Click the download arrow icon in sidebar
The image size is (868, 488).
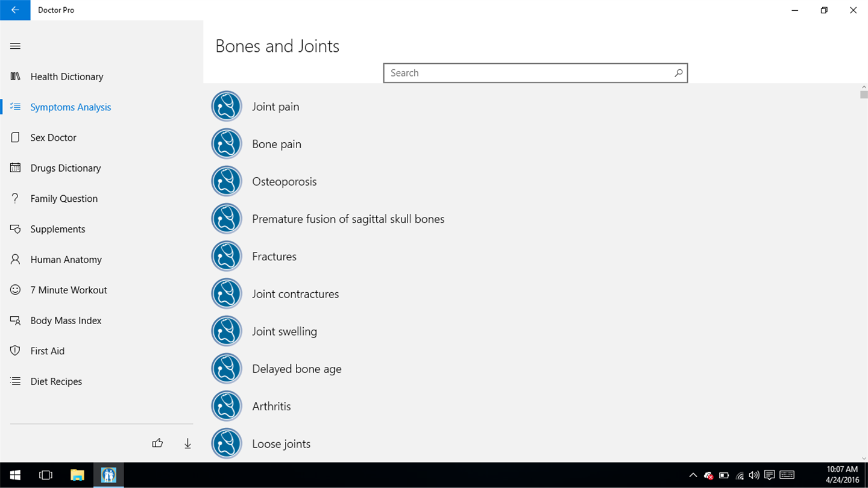[187, 443]
